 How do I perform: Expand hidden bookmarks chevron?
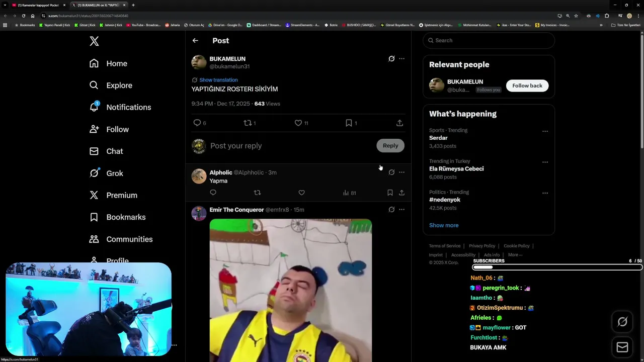pos(601,25)
